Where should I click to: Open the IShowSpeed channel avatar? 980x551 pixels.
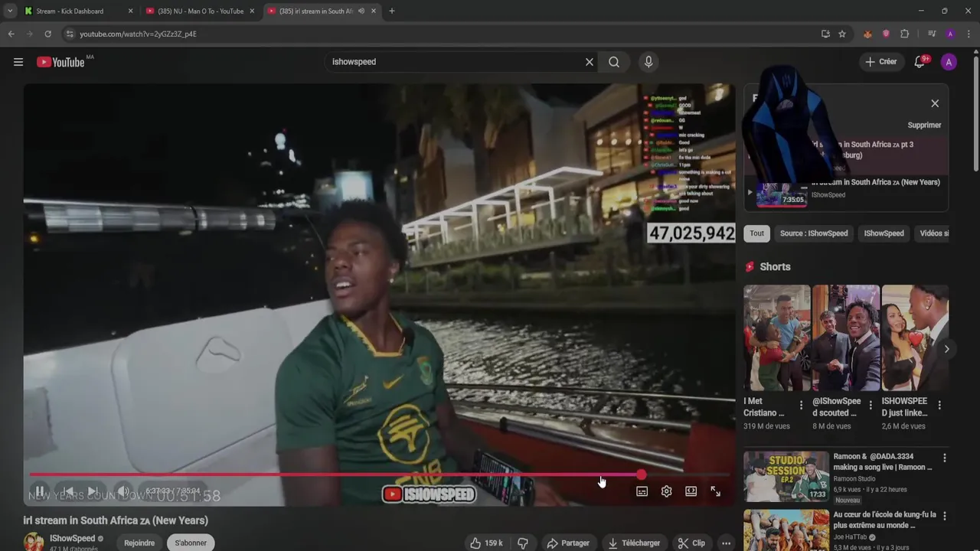coord(34,542)
